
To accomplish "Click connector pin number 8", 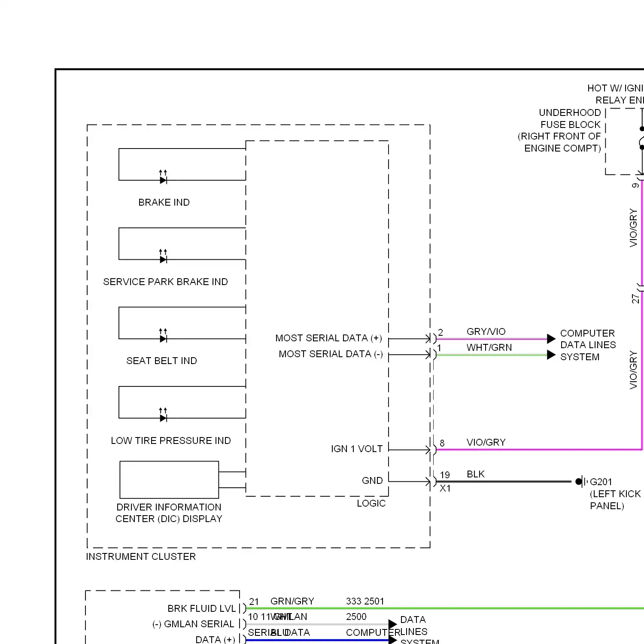I will (x=442, y=443).
